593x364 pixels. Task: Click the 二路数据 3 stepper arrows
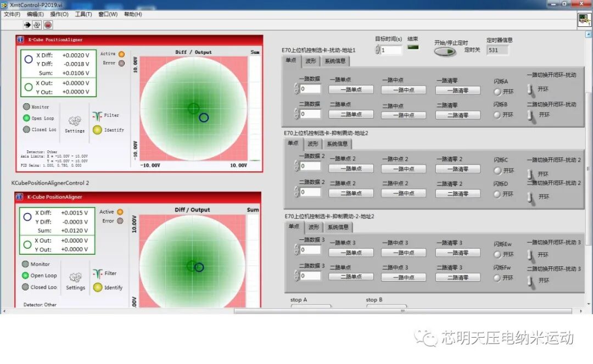pyautogui.click(x=296, y=276)
